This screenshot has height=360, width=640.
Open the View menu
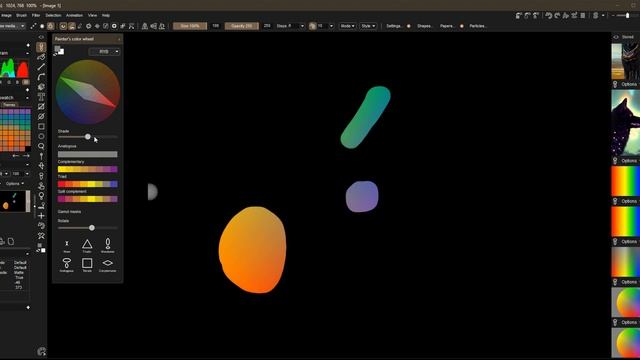(x=93, y=15)
